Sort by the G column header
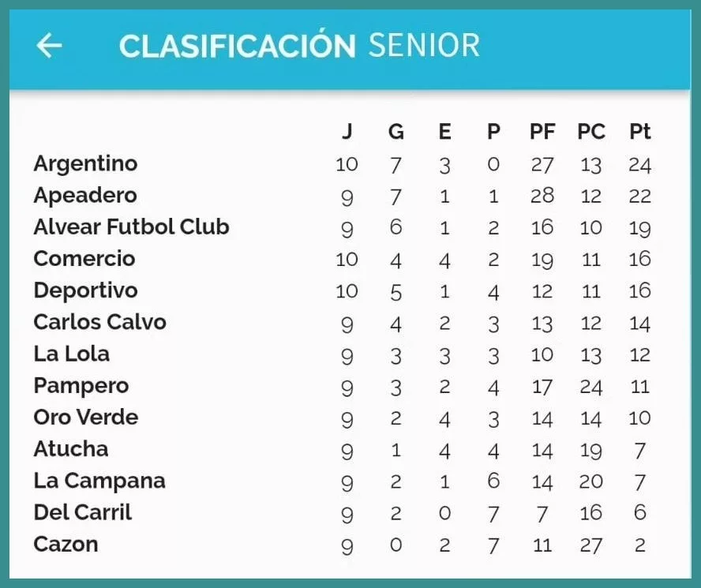The width and height of the screenshot is (701, 588). [x=395, y=132]
